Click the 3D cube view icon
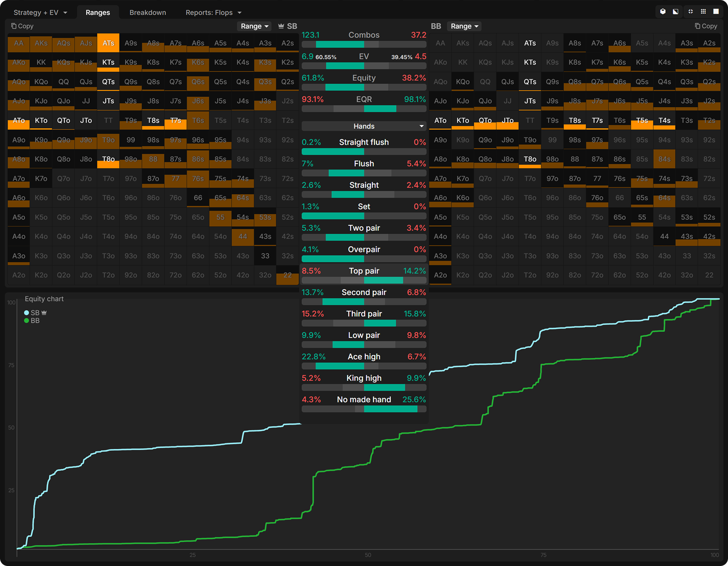This screenshot has height=566, width=728. (x=662, y=12)
